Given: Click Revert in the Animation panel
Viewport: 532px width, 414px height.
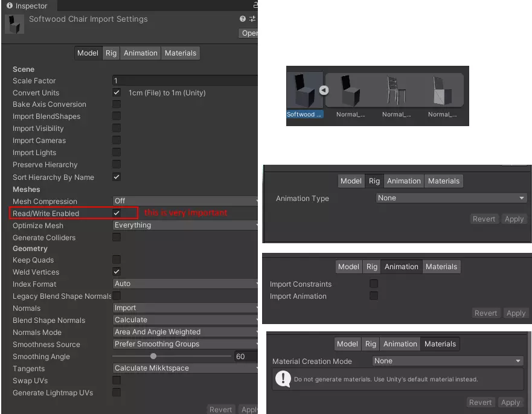Looking at the screenshot, I should pos(486,313).
